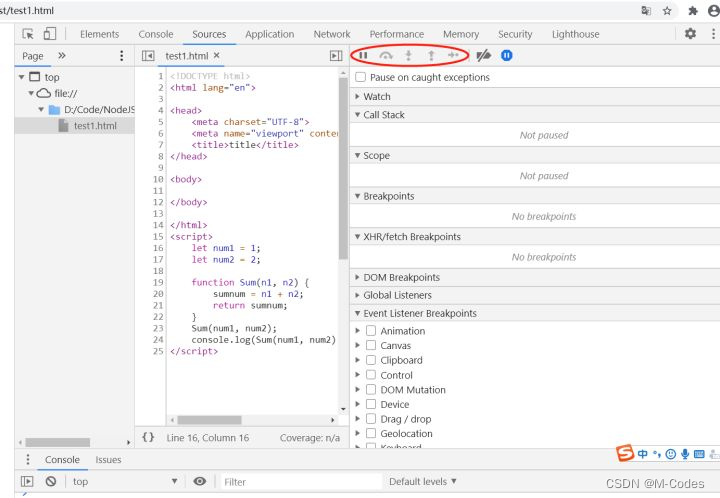
Task: Open the Performance tab
Action: tap(397, 34)
